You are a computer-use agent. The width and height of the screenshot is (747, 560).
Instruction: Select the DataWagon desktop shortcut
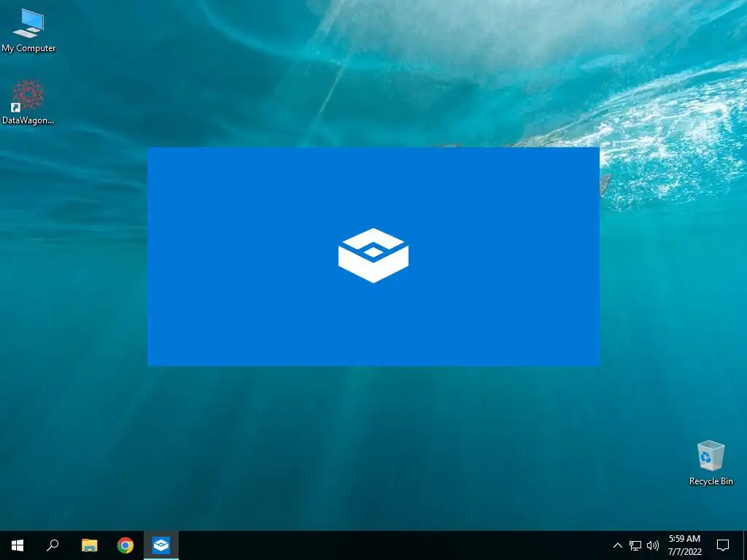coord(28,102)
